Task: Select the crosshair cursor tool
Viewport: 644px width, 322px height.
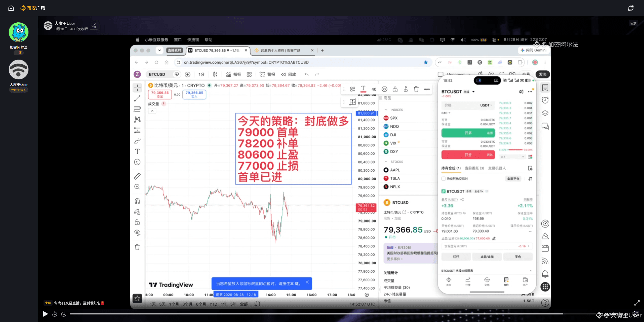Action: (137, 88)
